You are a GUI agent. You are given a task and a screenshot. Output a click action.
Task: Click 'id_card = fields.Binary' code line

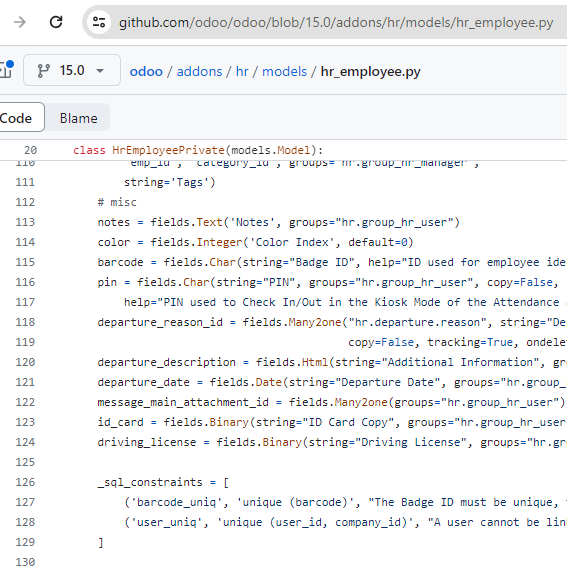[332, 422]
